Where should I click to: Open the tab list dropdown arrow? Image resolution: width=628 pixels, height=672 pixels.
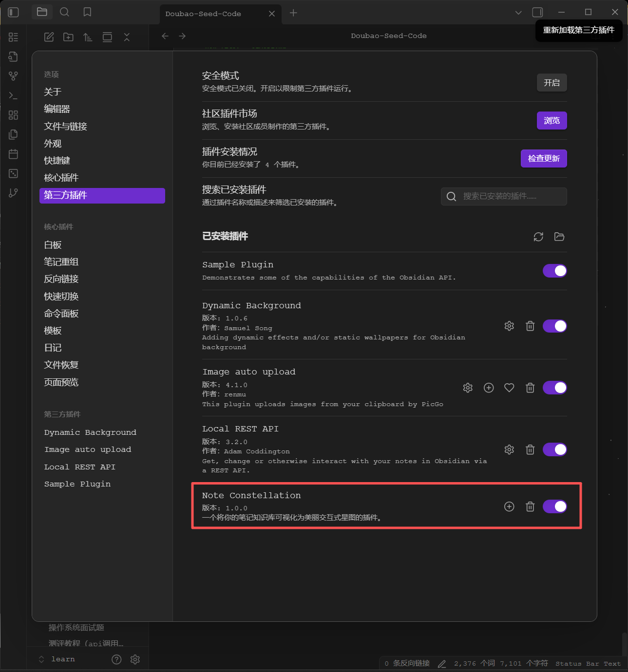pyautogui.click(x=518, y=13)
